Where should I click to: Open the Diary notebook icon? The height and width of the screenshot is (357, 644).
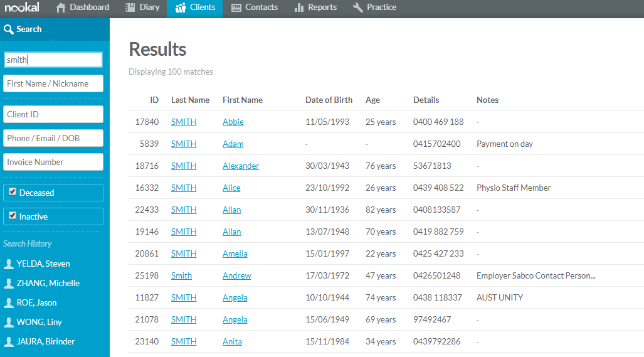pyautogui.click(x=130, y=8)
